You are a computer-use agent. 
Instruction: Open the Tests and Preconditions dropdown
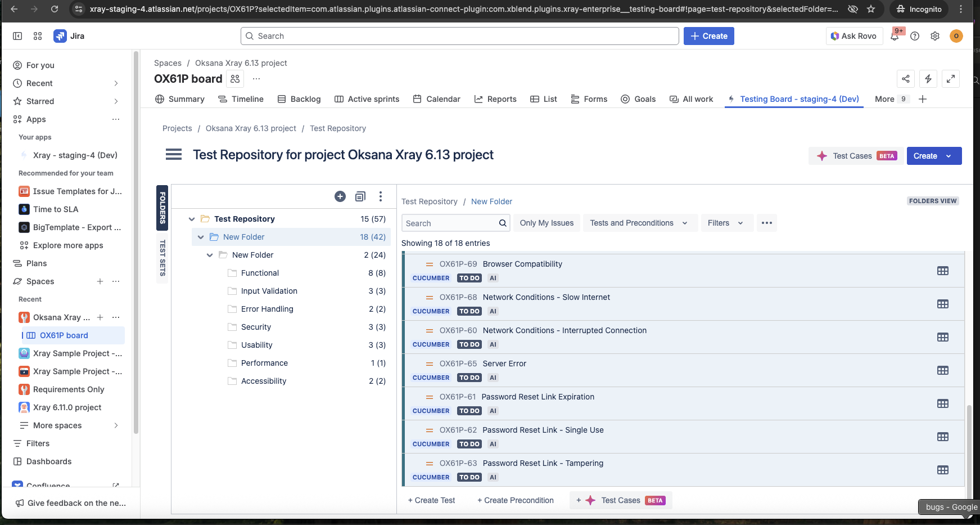[639, 223]
